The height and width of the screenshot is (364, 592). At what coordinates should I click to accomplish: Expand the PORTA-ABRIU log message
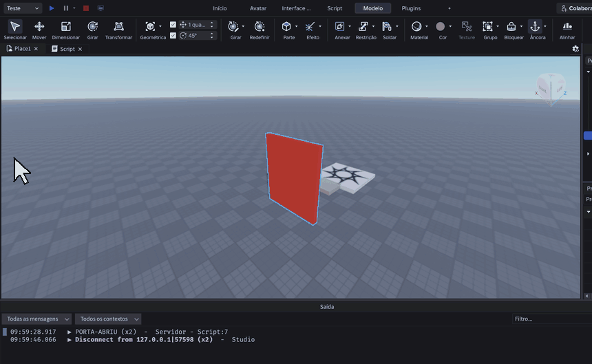70,332
